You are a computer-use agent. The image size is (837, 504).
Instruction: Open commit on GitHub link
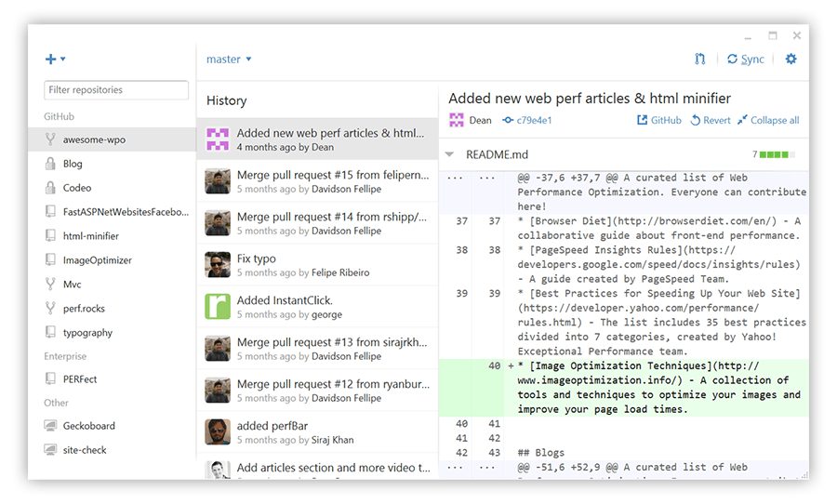tap(659, 121)
